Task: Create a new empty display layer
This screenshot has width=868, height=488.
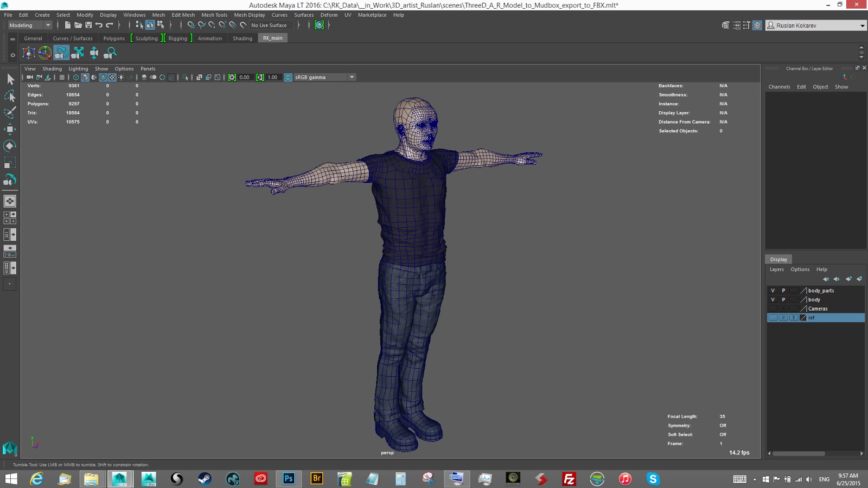Action: point(848,279)
